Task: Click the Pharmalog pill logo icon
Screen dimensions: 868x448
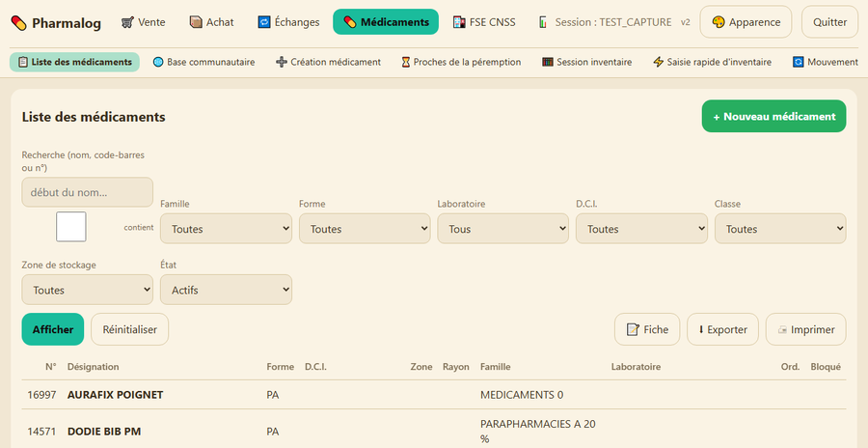Action: point(19,23)
